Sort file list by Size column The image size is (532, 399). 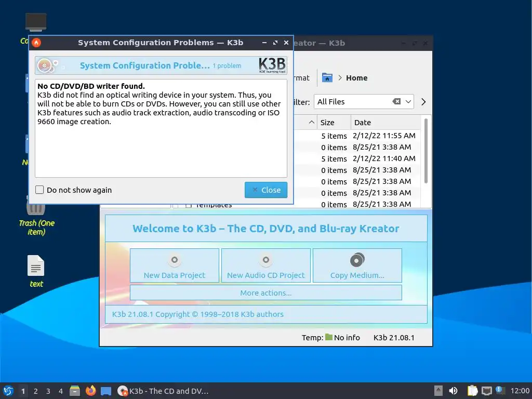(334, 123)
